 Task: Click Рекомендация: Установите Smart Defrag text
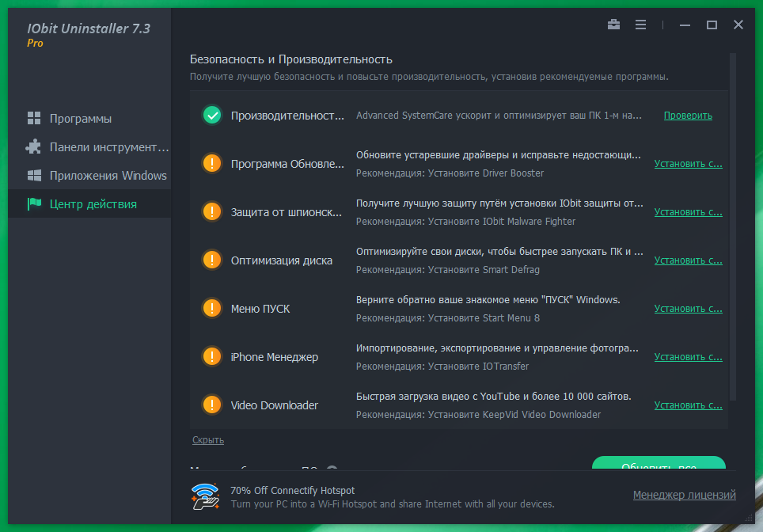pos(448,270)
